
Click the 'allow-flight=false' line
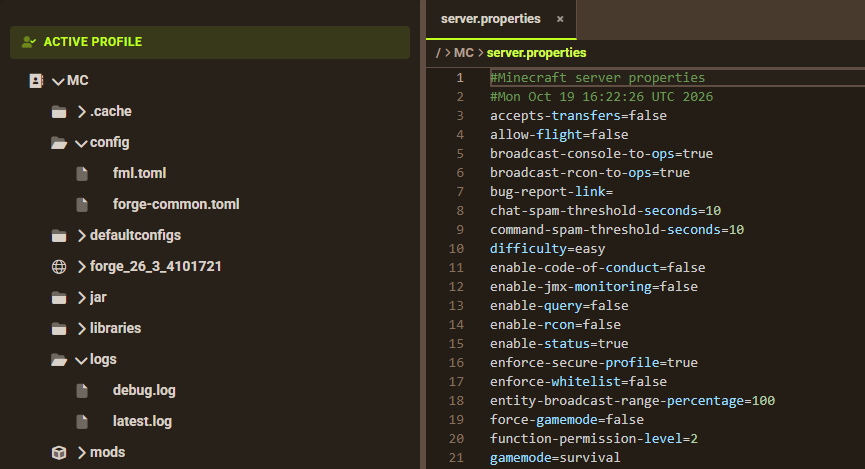click(559, 135)
